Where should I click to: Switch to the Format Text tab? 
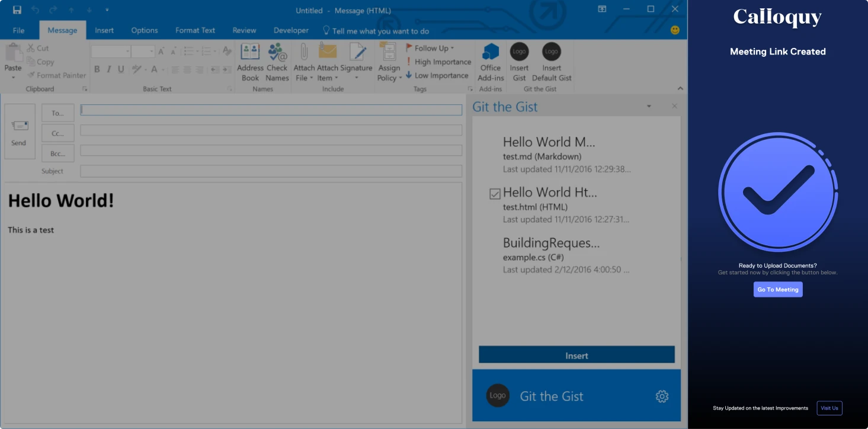coord(195,30)
